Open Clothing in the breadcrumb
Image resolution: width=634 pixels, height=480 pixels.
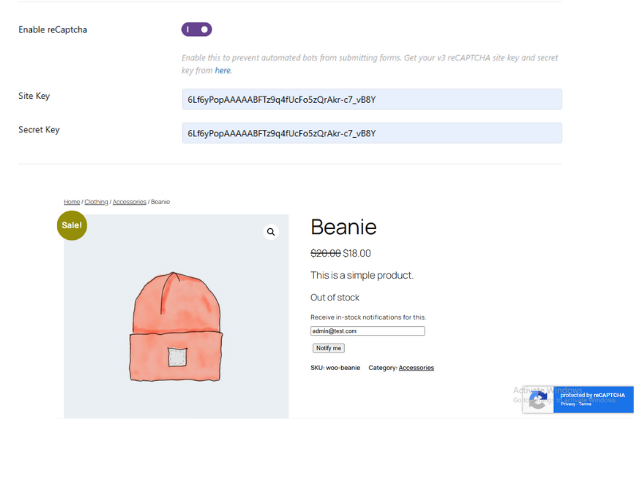click(x=96, y=202)
